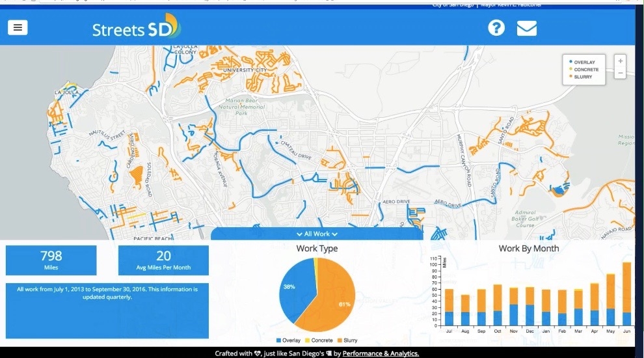Click the Jun bar in Work By Month
The height and width of the screenshot is (358, 644).
click(x=626, y=294)
